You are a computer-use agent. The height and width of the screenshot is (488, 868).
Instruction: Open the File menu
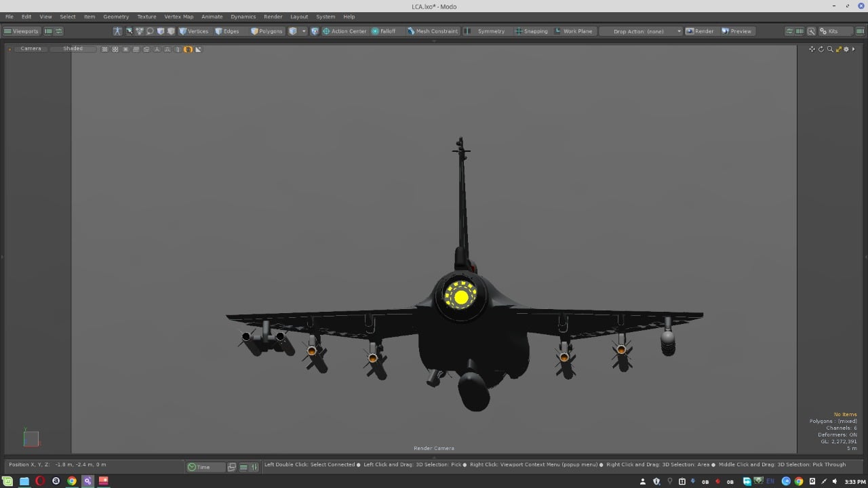[x=9, y=16]
